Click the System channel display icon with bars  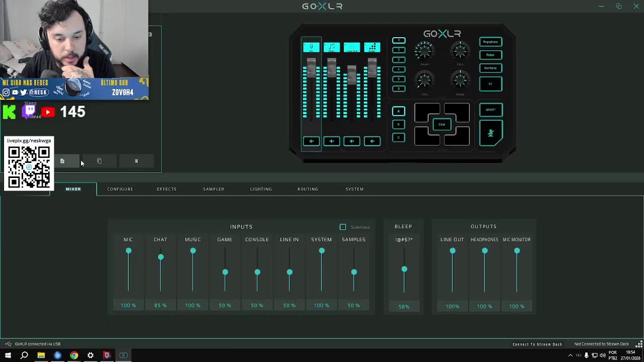click(x=372, y=47)
